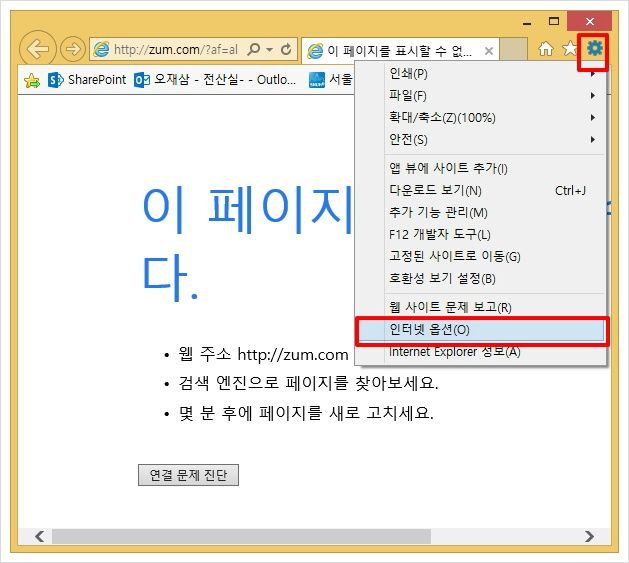
Task: Select 추가 기능 관리(M) menu item
Action: click(480, 212)
